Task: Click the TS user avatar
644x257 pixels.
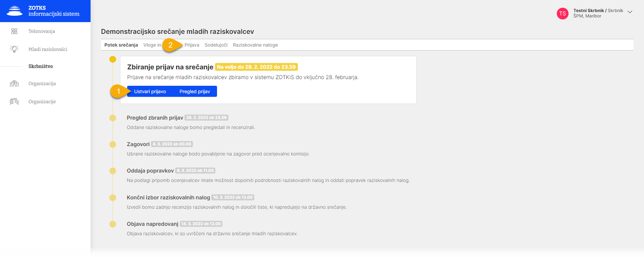Action: click(x=562, y=14)
